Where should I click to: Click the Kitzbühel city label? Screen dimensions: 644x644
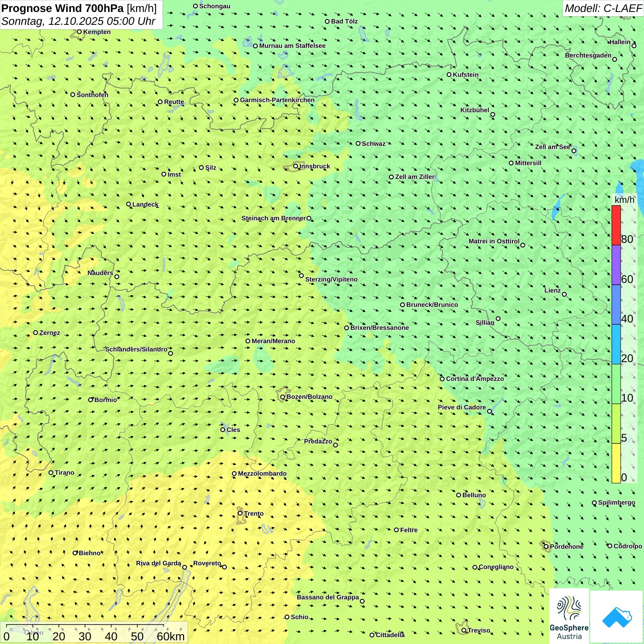(x=475, y=110)
